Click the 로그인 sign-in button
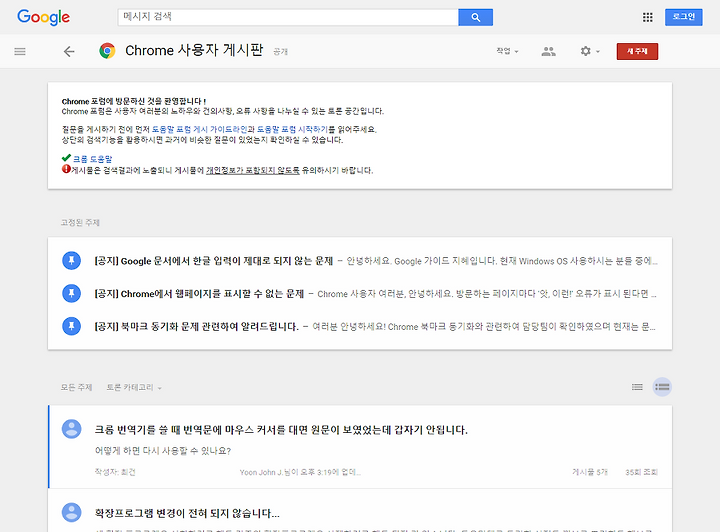Viewport: 720px width, 532px height. pyautogui.click(x=683, y=17)
